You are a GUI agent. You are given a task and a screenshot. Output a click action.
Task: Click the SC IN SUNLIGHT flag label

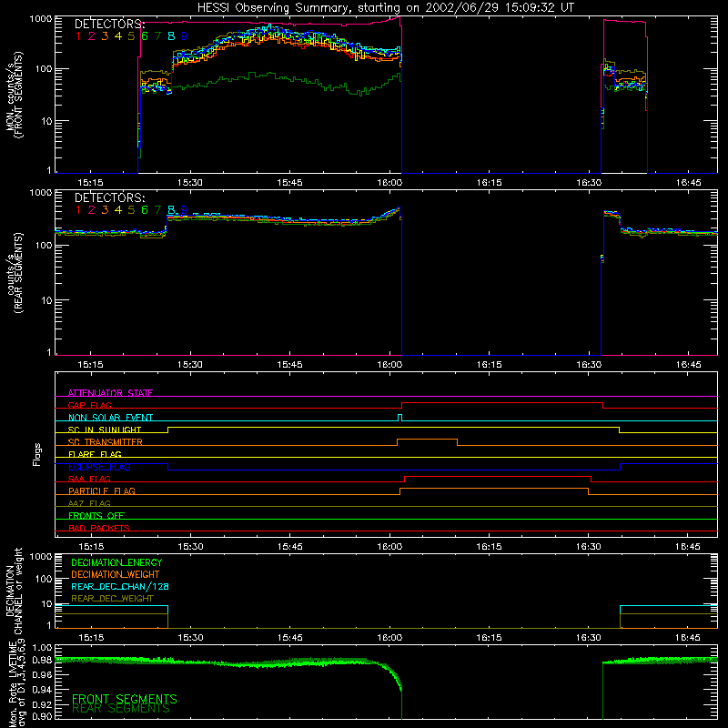[105, 430]
